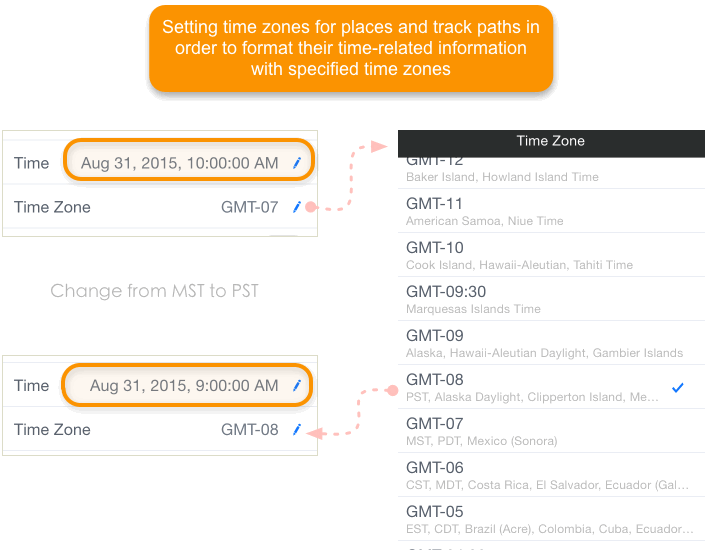The image size is (705, 550).
Task: Select GMT-06 CST, MDT time zone
Action: [551, 475]
